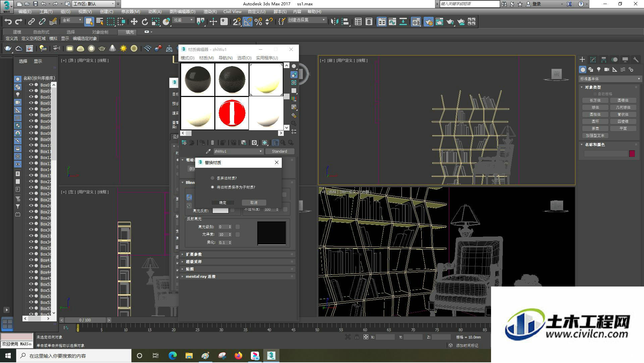Open the 渲染(R) menu

(210, 11)
